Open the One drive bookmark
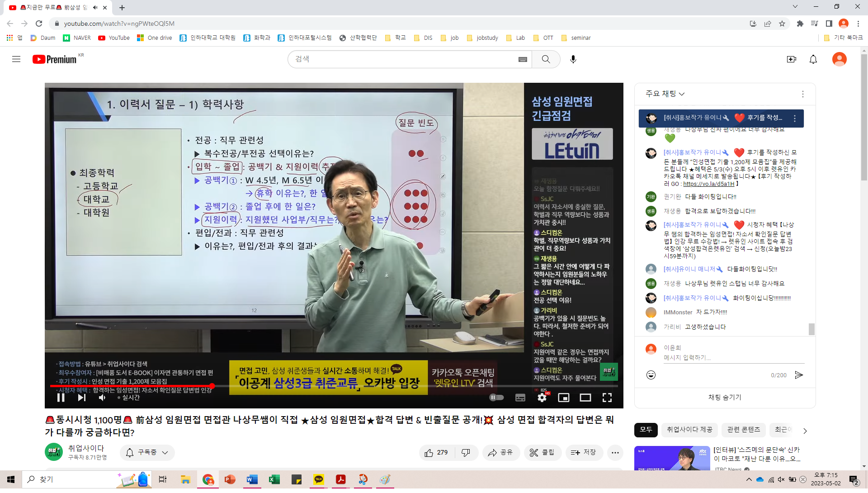The width and height of the screenshot is (868, 493). [154, 38]
